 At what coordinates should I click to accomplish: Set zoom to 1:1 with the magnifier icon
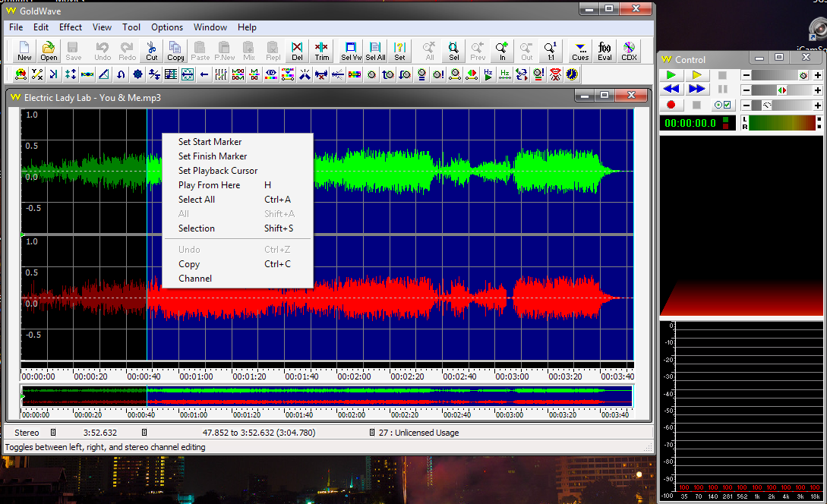[x=551, y=51]
